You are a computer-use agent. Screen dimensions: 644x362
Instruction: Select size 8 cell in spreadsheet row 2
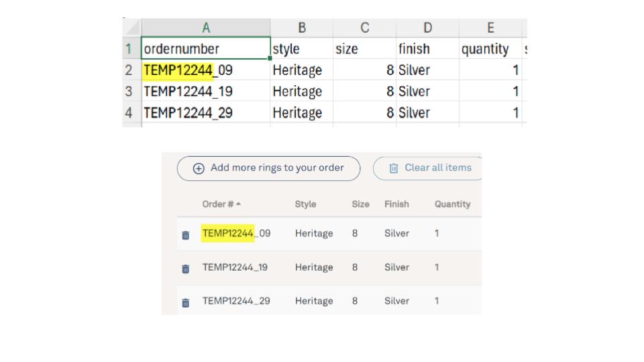(365, 70)
